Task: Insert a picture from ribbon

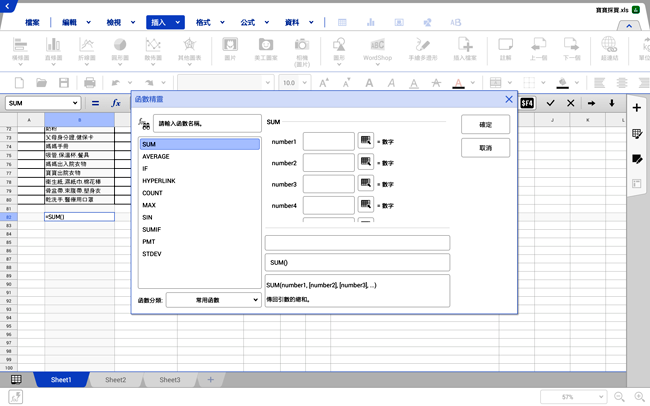Action: pyautogui.click(x=230, y=49)
